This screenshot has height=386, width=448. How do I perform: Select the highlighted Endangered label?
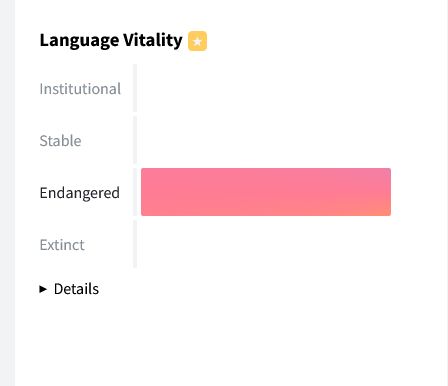(x=79, y=193)
